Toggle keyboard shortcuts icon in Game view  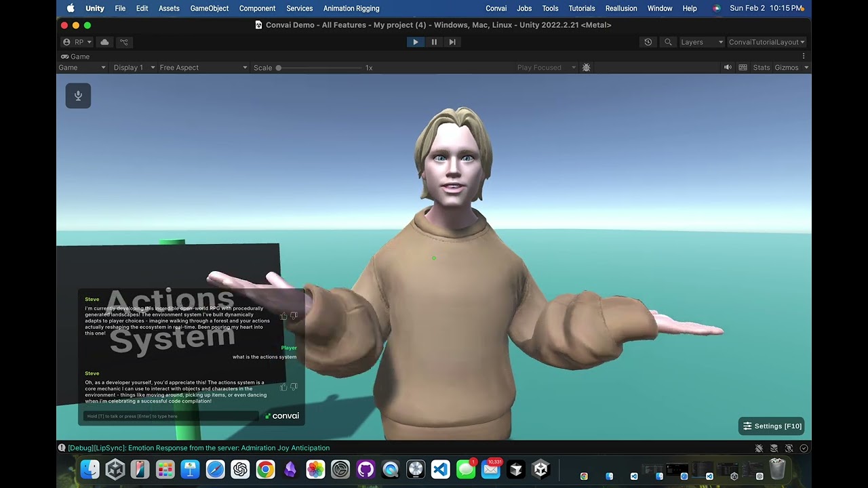743,68
